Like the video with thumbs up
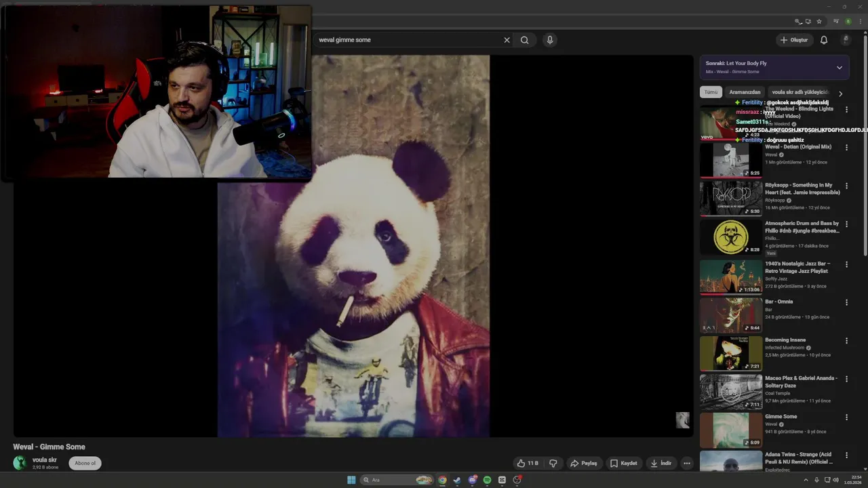The image size is (868, 488). pyautogui.click(x=528, y=464)
